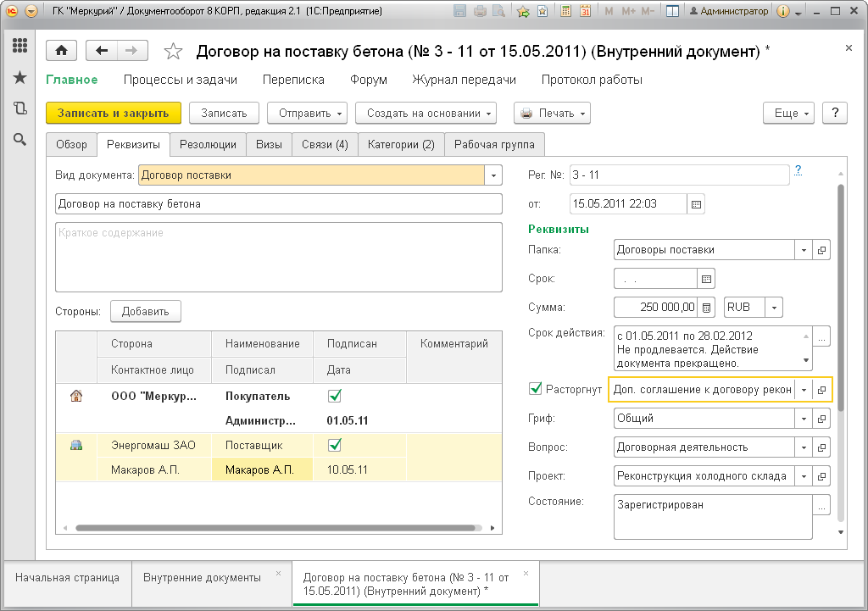Toggle Подписан checkbox for ООО Меркурий row

pos(335,396)
